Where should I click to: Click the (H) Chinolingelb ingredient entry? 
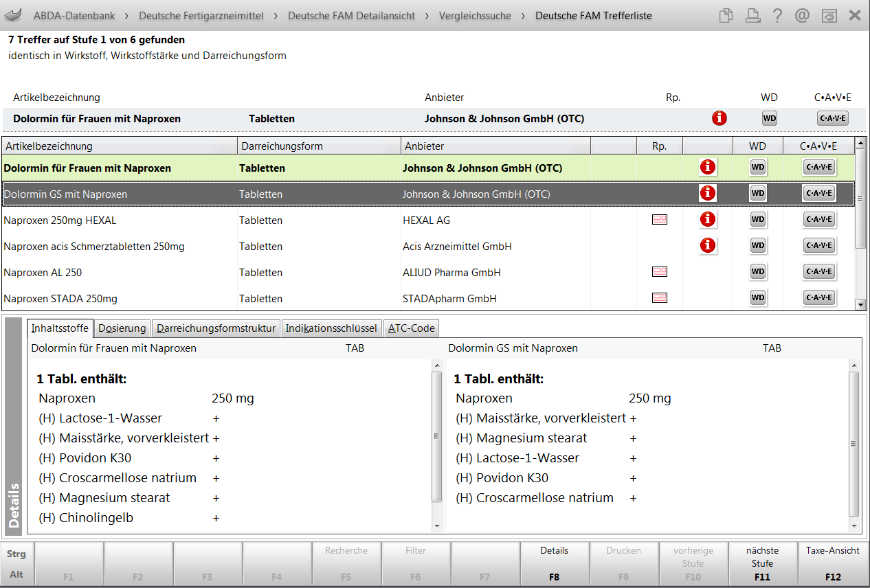tap(86, 518)
